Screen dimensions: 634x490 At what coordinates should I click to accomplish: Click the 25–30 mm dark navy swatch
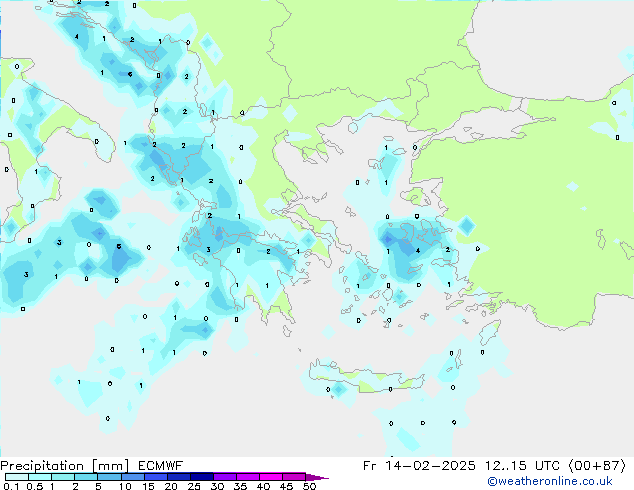click(x=201, y=477)
